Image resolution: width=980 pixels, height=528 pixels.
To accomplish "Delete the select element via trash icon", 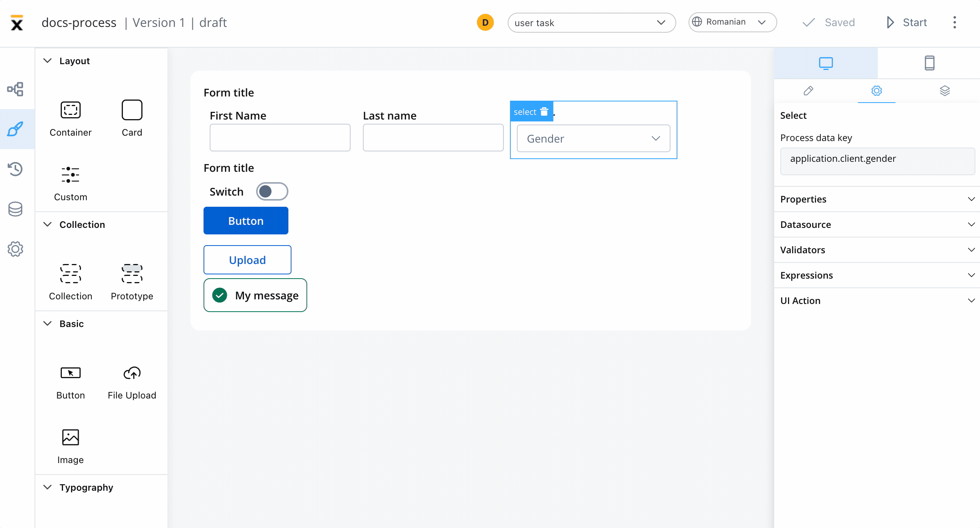I will coord(544,112).
